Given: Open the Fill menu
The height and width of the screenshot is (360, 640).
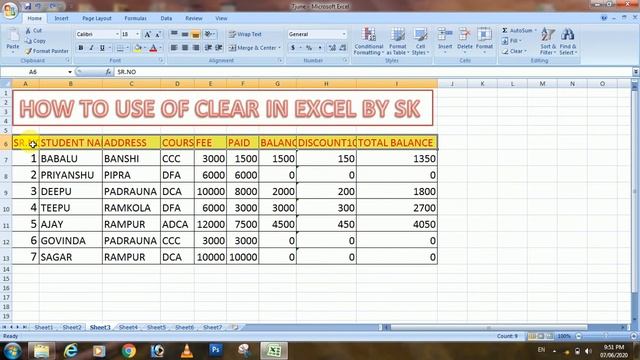Looking at the screenshot, I should click(511, 41).
